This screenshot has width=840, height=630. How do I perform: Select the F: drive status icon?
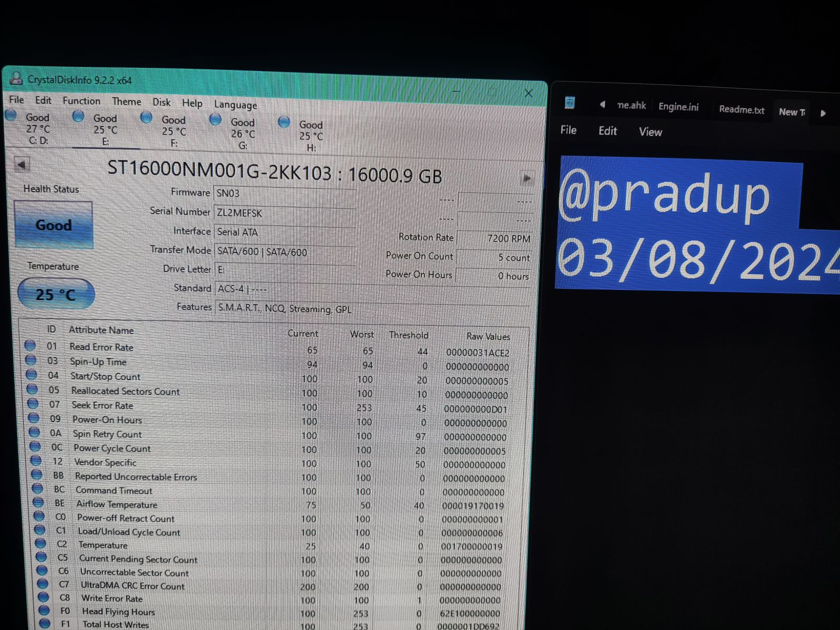(x=146, y=118)
